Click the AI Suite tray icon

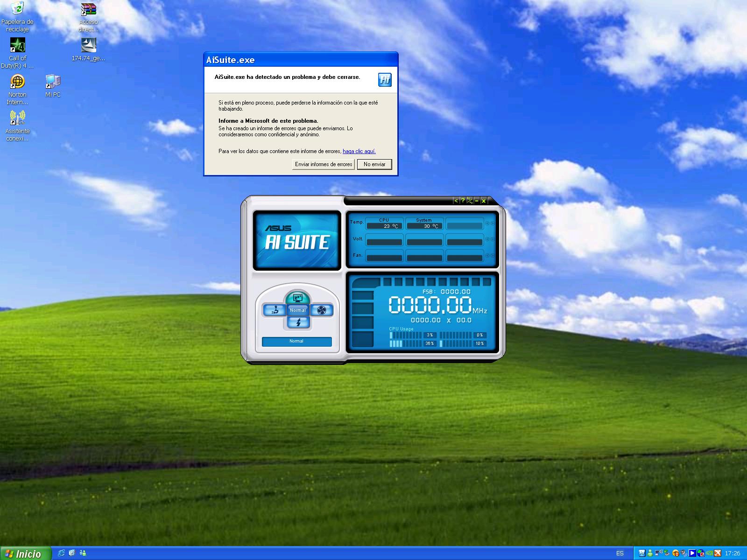tap(642, 553)
